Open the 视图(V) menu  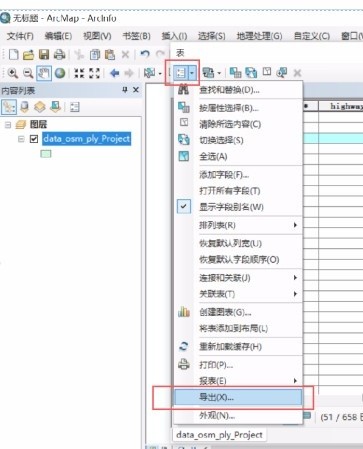tap(97, 36)
